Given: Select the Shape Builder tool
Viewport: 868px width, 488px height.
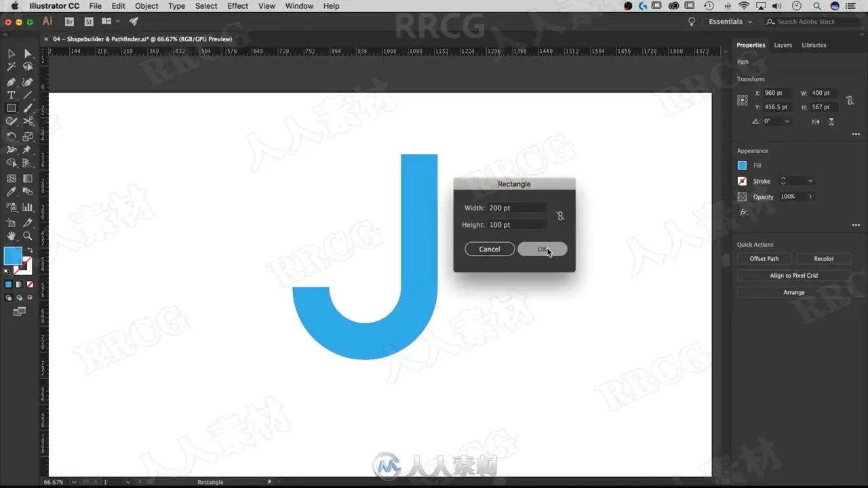Looking at the screenshot, I should point(11,163).
